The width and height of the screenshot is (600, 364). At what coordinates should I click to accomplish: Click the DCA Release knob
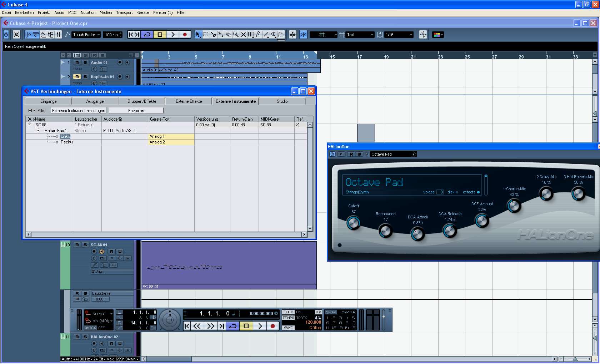pos(450,231)
